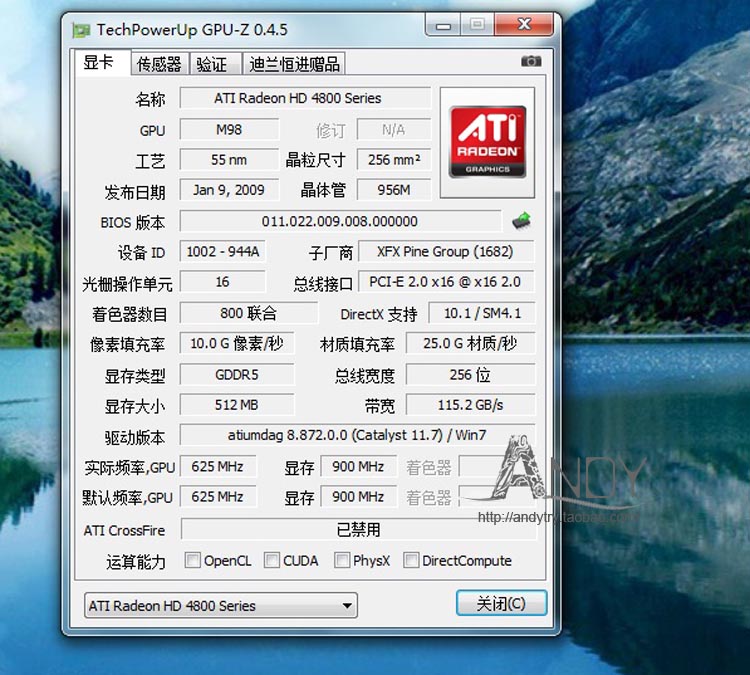Click the default memory clock 900 MHz
The image size is (750, 675).
tap(358, 497)
